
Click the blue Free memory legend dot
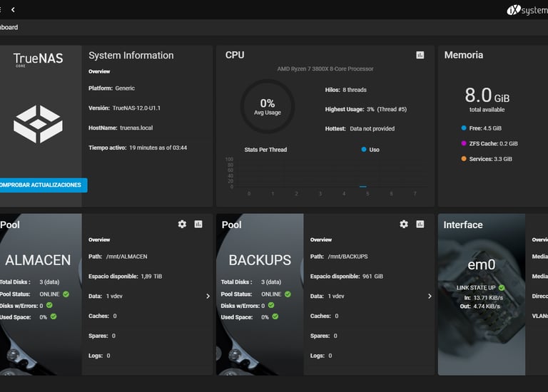464,128
